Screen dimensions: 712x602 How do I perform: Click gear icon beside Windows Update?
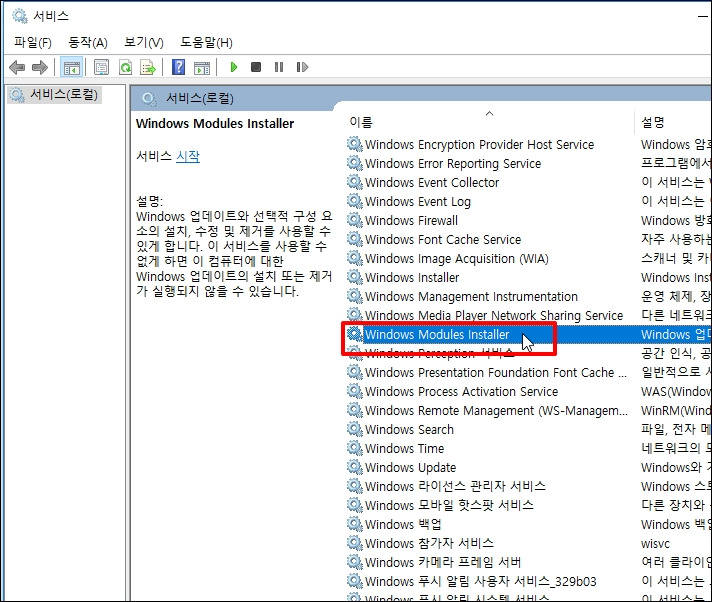[x=355, y=467]
